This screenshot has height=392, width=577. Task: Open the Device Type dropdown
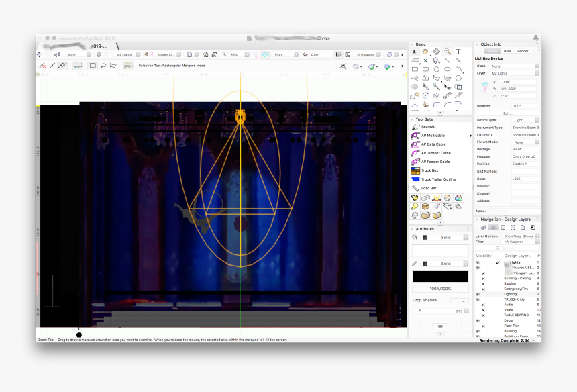coord(525,120)
